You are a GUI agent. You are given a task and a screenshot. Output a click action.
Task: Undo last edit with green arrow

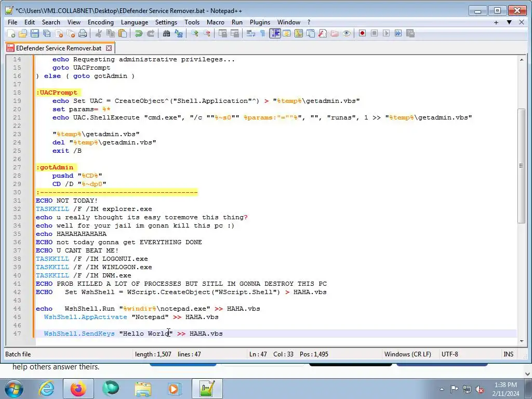(138, 33)
